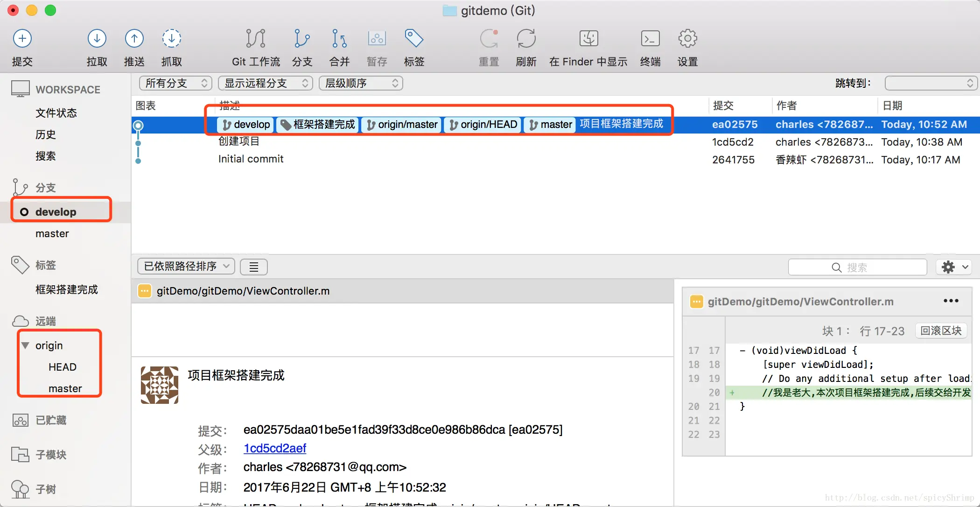This screenshot has height=507, width=980.
Task: Click the 回滚区块 (reverse hunk) button
Action: coord(941,331)
